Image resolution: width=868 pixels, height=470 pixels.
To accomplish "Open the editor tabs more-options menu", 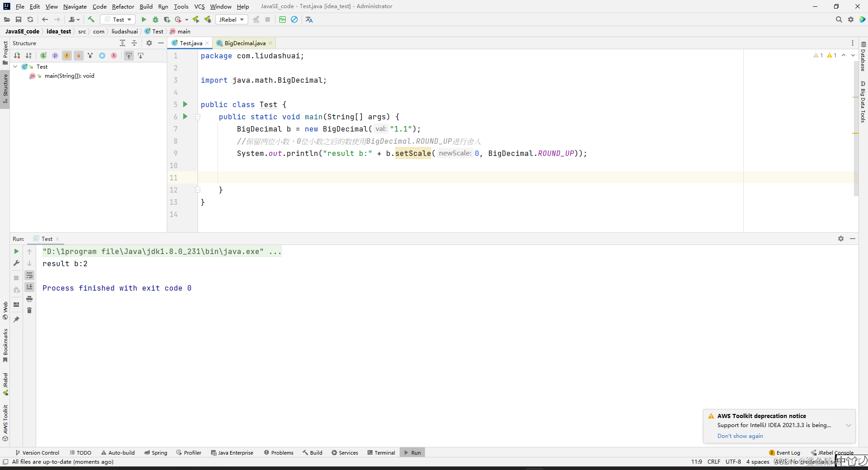I will [853, 43].
